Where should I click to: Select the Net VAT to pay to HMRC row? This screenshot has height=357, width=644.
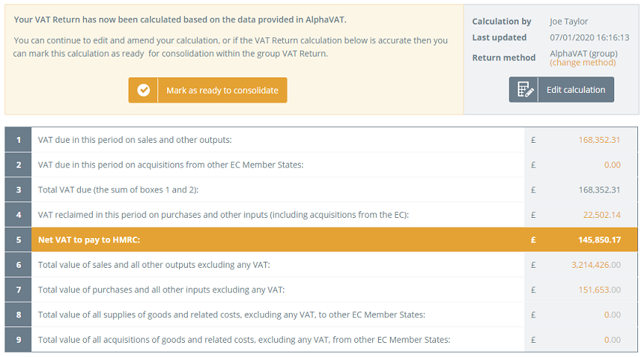click(x=321, y=239)
